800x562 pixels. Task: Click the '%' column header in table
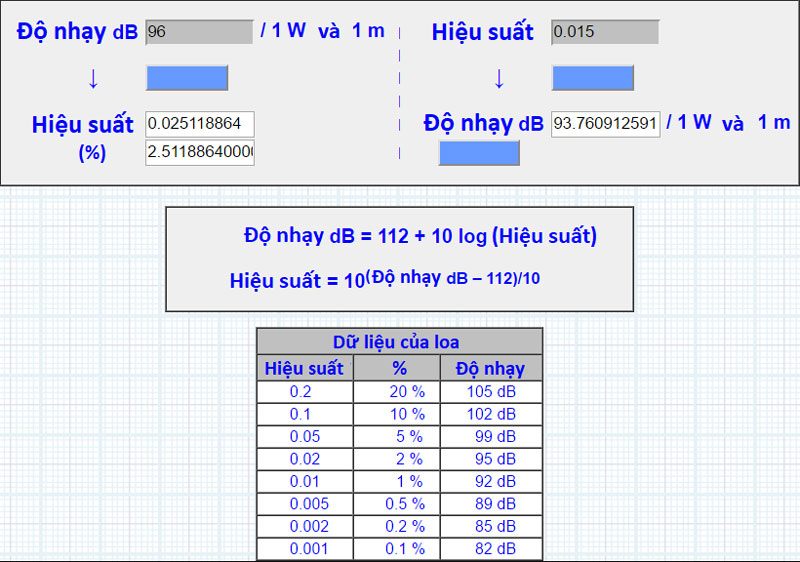pyautogui.click(x=400, y=367)
